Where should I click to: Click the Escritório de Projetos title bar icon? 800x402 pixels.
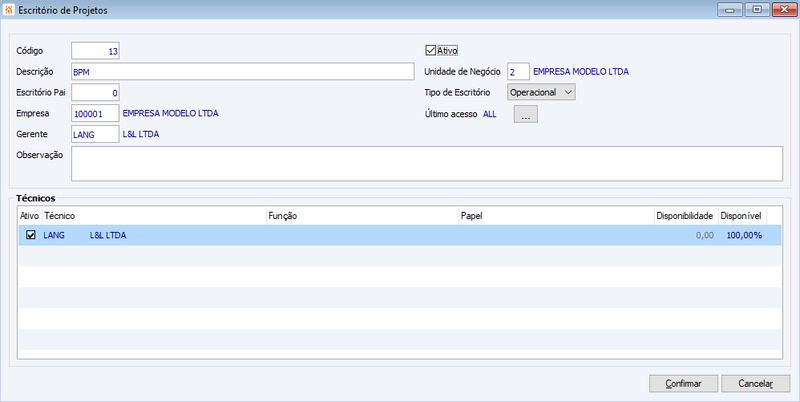pos(9,10)
